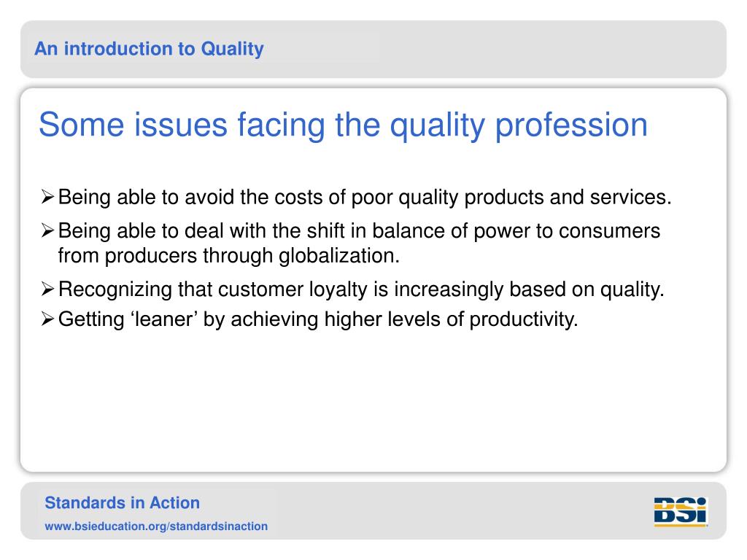Click the word 'Quality' in the header bar
This screenshot has width=747, height=560.
point(232,49)
